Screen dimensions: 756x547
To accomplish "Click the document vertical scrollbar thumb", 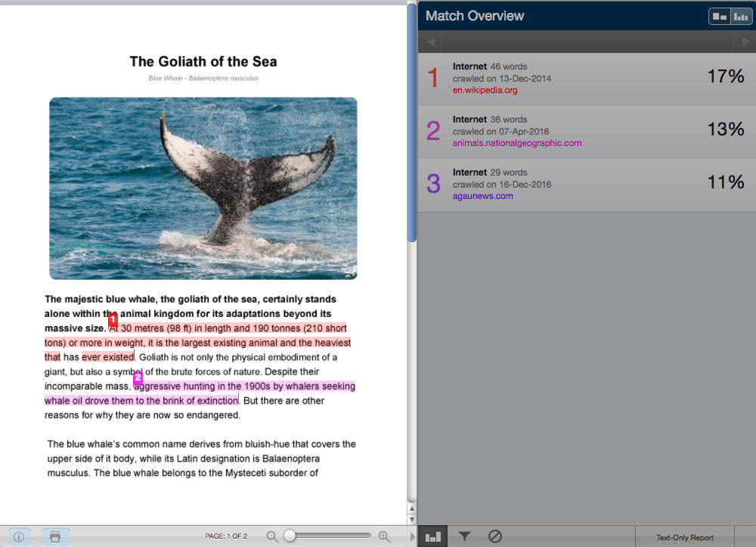I will click(x=412, y=122).
